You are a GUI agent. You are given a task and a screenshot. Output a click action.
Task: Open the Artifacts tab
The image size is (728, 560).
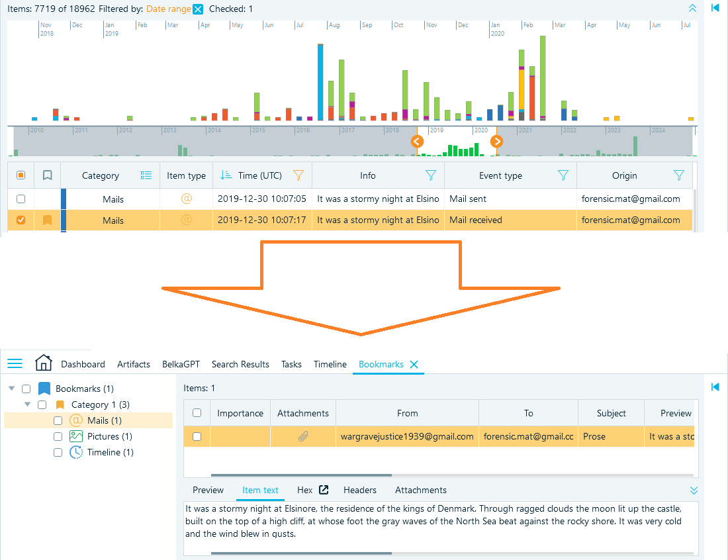click(134, 365)
